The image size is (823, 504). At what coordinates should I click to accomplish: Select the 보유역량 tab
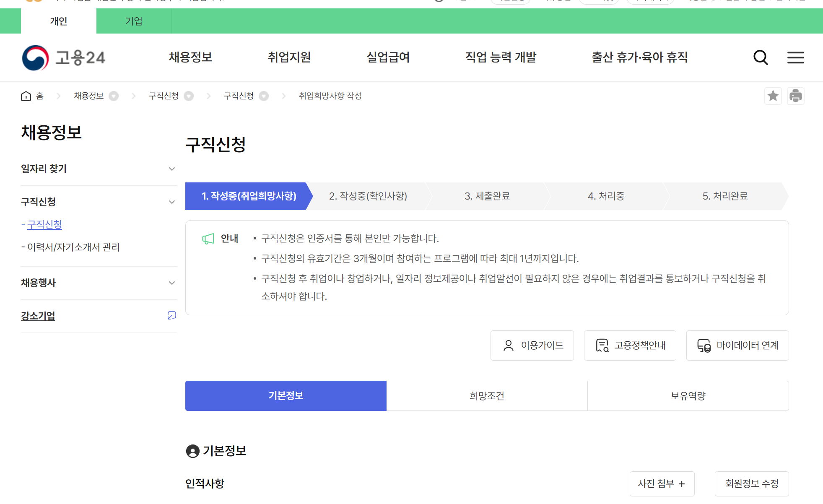click(688, 395)
